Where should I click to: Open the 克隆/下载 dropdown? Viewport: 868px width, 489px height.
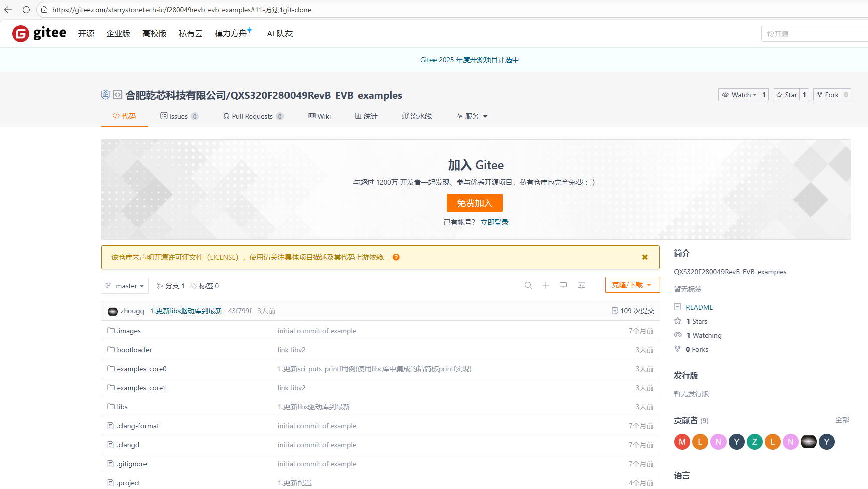tap(632, 285)
